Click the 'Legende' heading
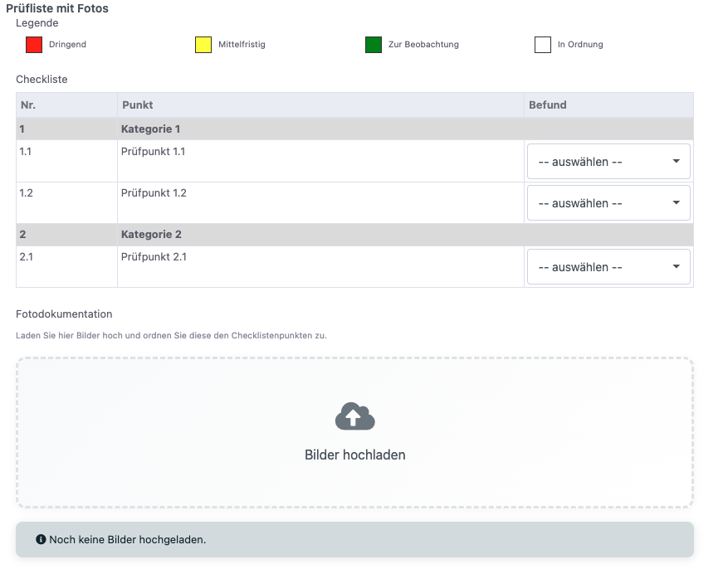Viewport: 728px width, 569px height. 37,22
